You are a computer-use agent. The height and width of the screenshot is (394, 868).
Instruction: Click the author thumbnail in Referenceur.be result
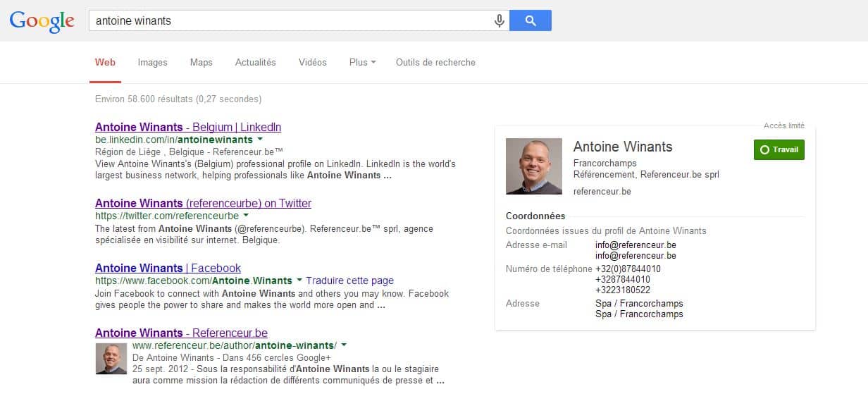click(111, 359)
